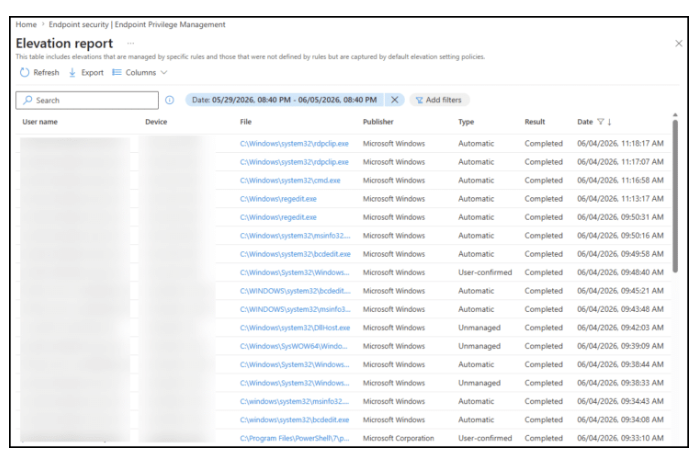The width and height of the screenshot is (699, 466).
Task: Sort by Type column header
Action: [466, 122]
